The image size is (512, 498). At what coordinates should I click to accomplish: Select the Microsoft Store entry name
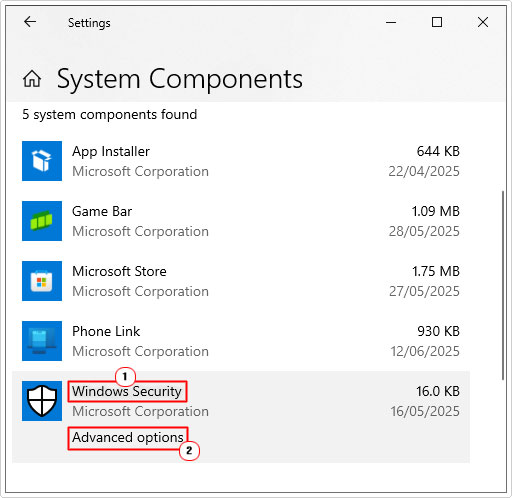(119, 271)
